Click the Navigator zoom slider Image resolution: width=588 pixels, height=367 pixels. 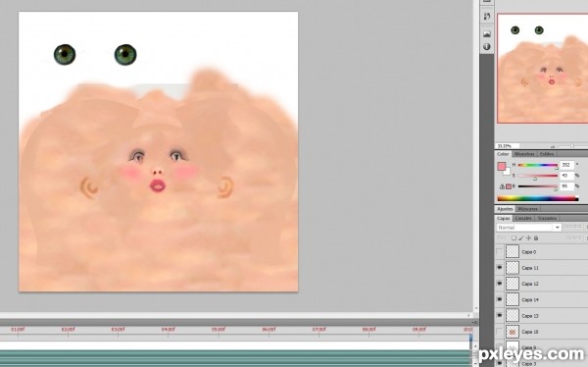pyautogui.click(x=572, y=146)
